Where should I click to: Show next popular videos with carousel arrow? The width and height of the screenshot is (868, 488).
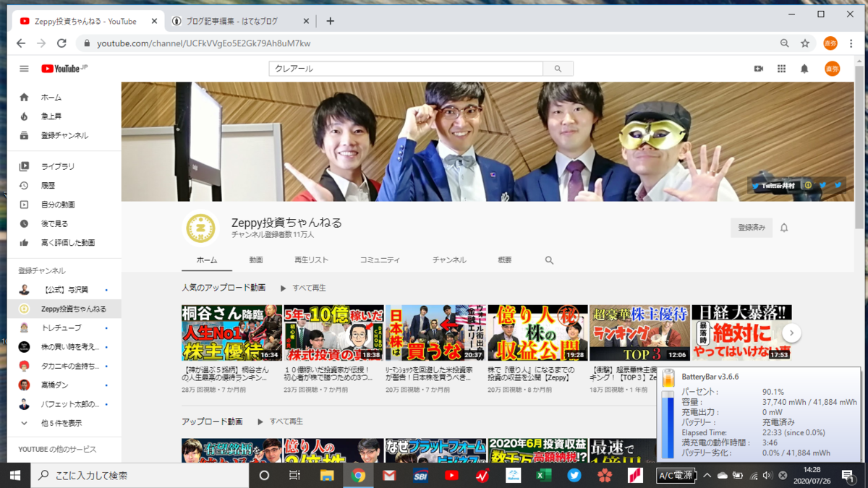tap(792, 333)
